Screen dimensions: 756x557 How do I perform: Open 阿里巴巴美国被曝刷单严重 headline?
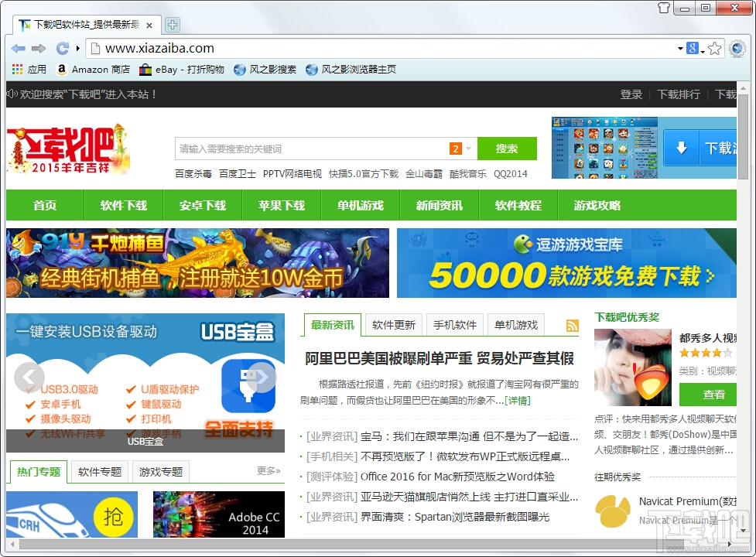(x=440, y=358)
